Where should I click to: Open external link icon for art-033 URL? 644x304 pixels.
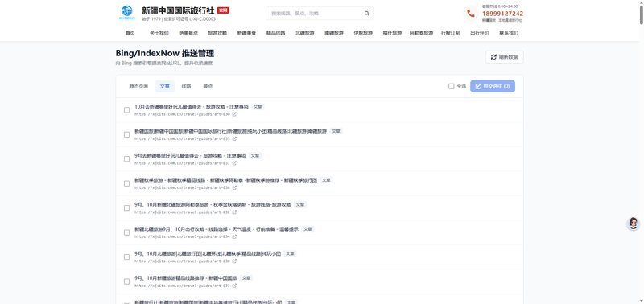(234, 286)
